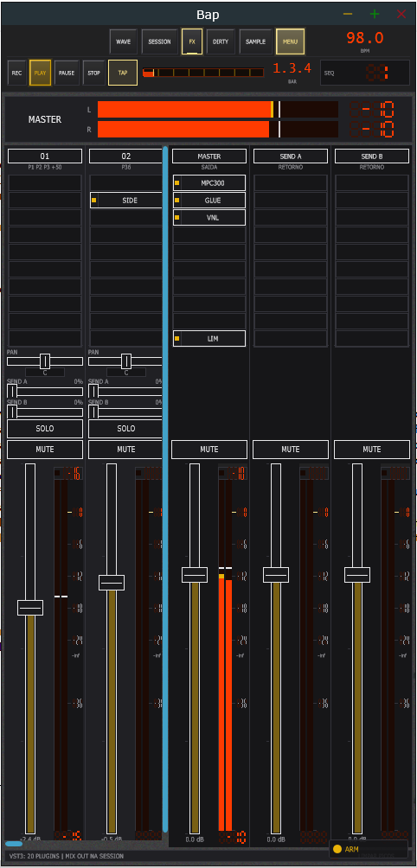Viewport: 417px width, 868px height.
Task: Click the 98.0 BPM tempo display
Action: coord(365,38)
